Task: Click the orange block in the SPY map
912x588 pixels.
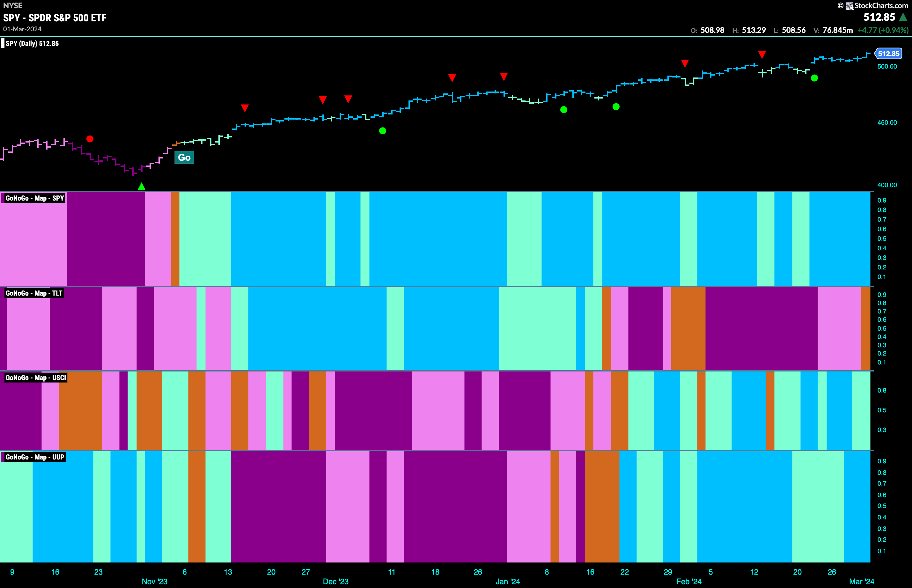Action: [175, 239]
